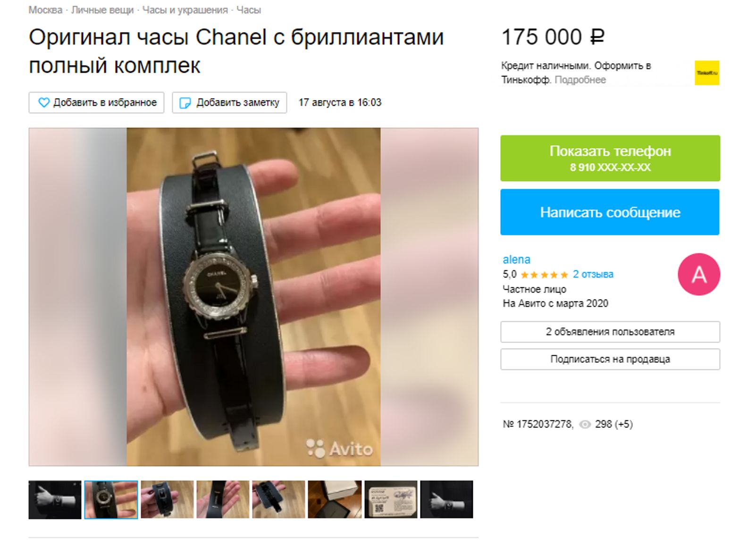The width and height of the screenshot is (756, 552).
Task: Select the certificate card thumbnail with QR code
Action: coord(391,500)
